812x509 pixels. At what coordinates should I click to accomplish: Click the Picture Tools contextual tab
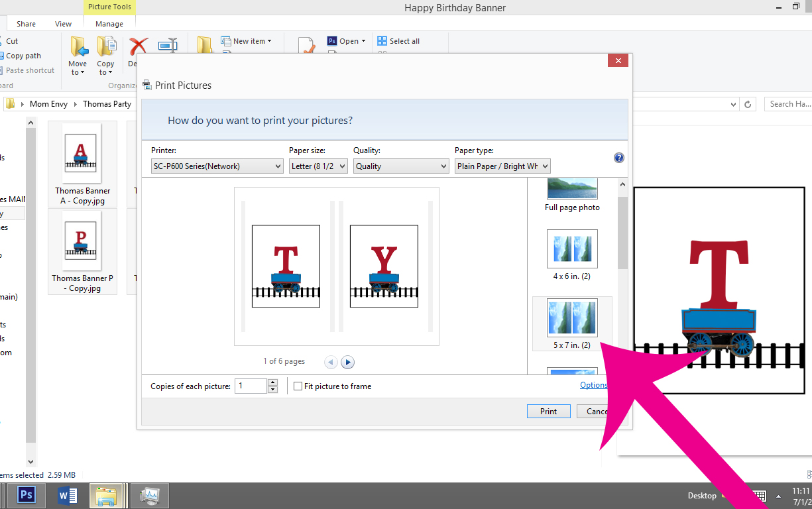[x=109, y=7]
